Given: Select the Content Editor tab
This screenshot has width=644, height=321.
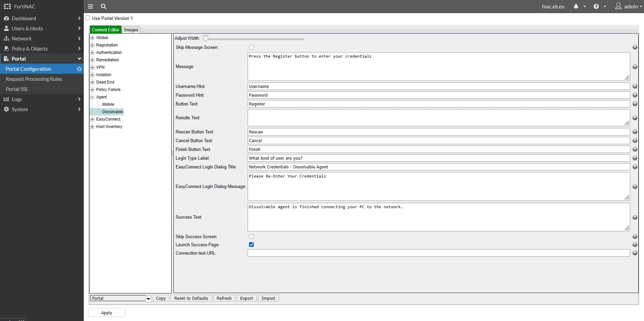Looking at the screenshot, I should click(106, 30).
